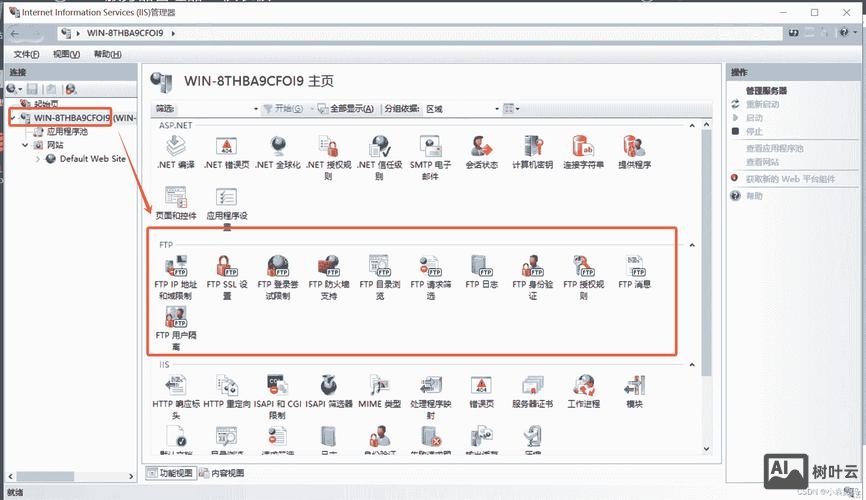
Task: Switch to the 内容视图 tab
Action: 222,473
